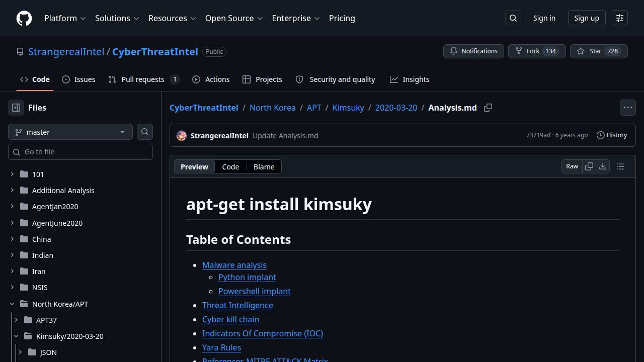Jump to Powershell implant section
The height and width of the screenshot is (362, 644).
click(255, 291)
